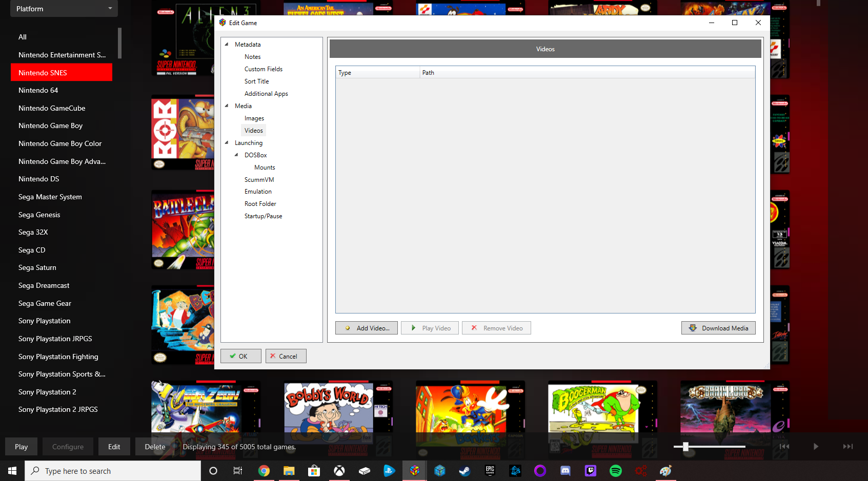This screenshot has height=481, width=868.
Task: Sort by the Type column header
Action: [378, 73]
